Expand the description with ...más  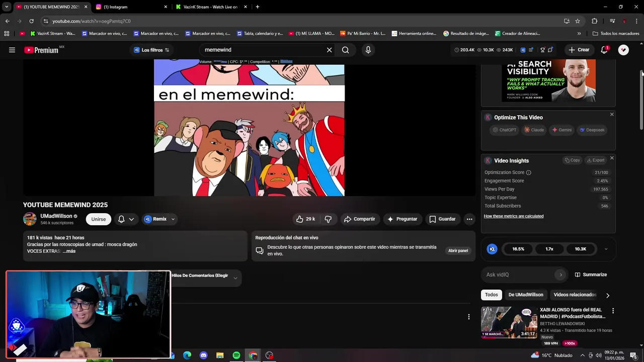(69, 251)
